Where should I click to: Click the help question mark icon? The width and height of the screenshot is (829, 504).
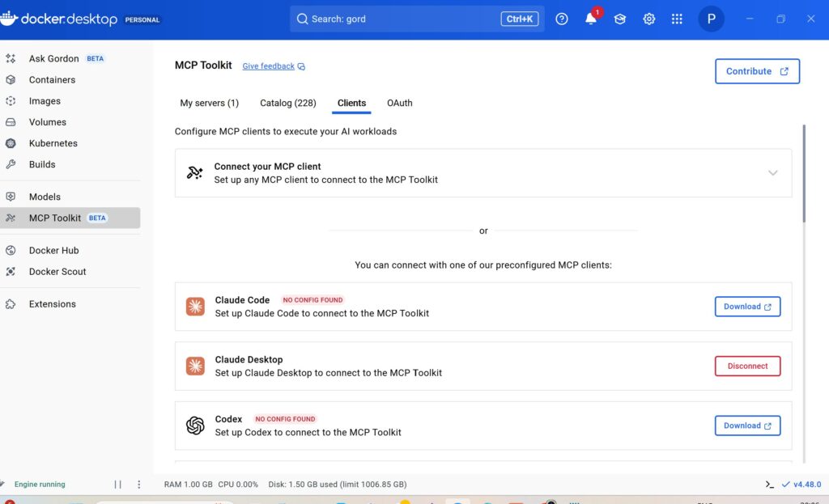tap(562, 19)
